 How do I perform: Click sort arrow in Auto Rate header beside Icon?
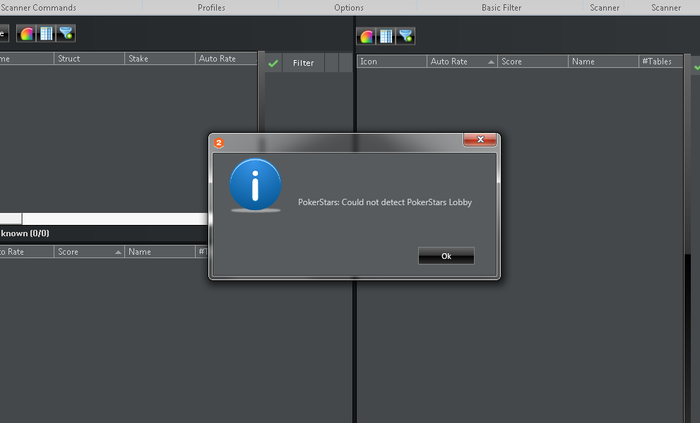[491, 62]
